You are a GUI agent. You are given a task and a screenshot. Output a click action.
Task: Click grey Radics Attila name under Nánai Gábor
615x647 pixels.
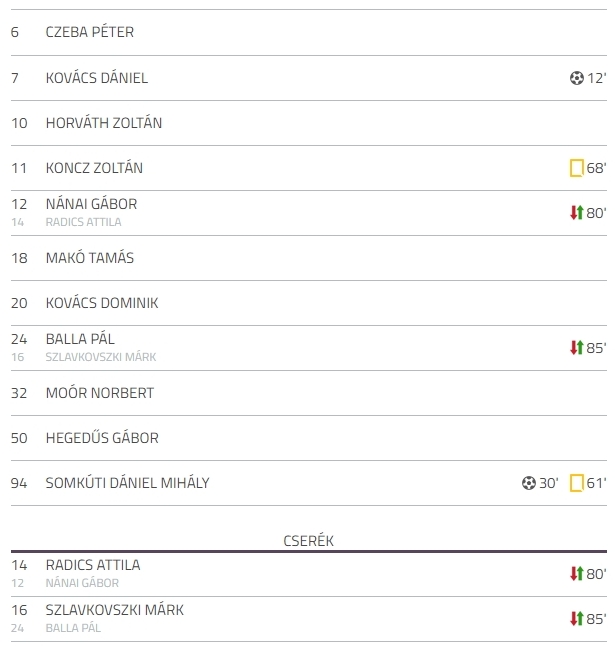click(x=83, y=222)
